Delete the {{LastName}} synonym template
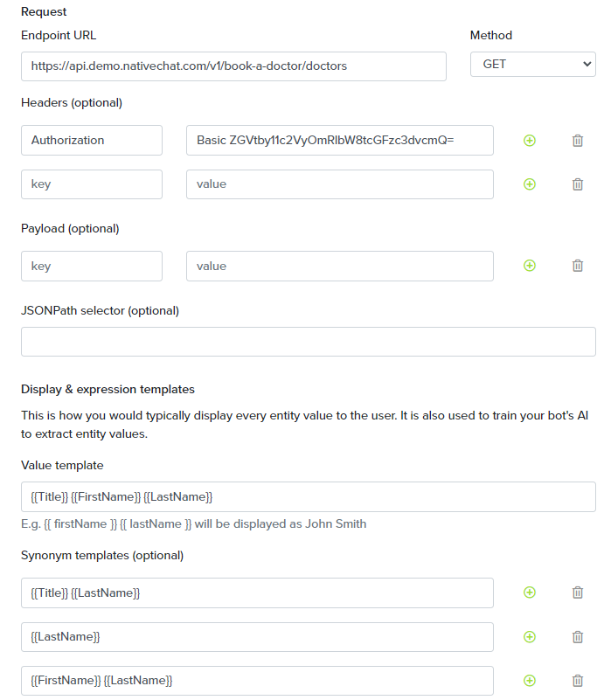 578,637
